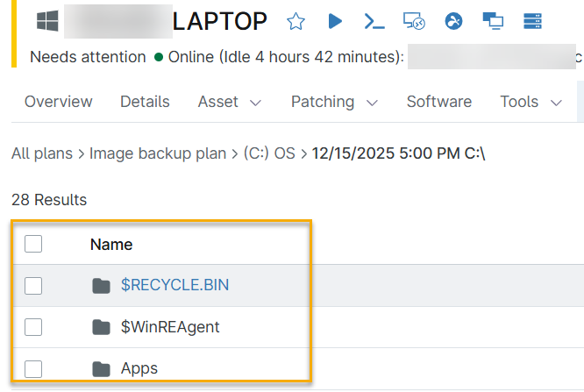Switch to the Overview tab

click(58, 103)
